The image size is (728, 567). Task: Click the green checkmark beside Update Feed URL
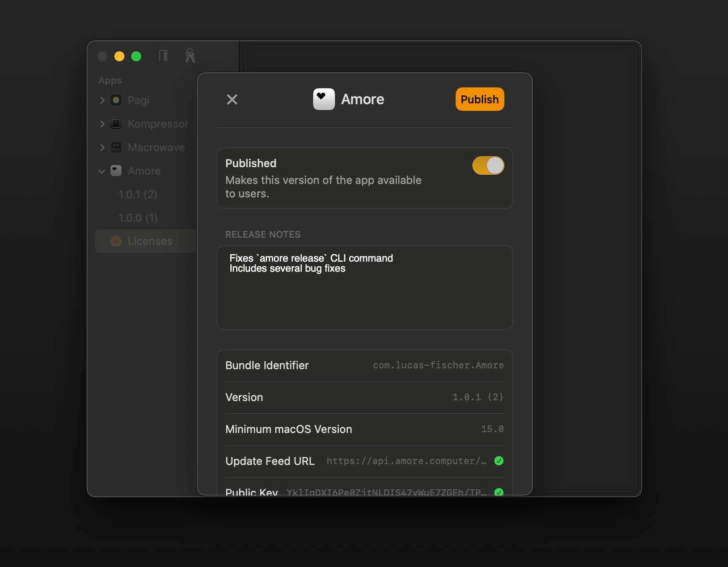point(499,461)
